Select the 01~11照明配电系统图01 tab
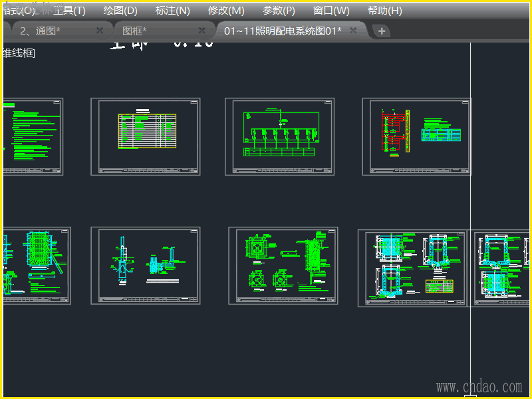Viewport: 532px width, 399px height. (282, 31)
